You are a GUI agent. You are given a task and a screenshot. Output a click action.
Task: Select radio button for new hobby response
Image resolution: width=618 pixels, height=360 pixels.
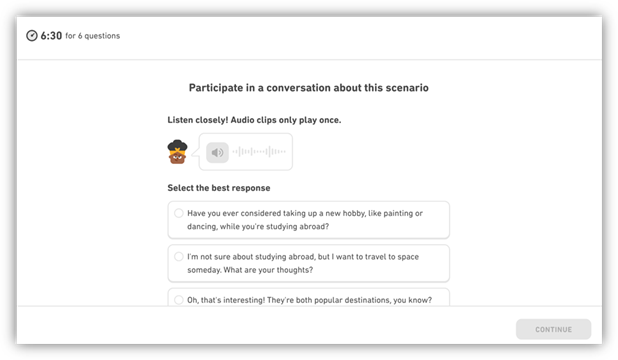[x=179, y=213]
